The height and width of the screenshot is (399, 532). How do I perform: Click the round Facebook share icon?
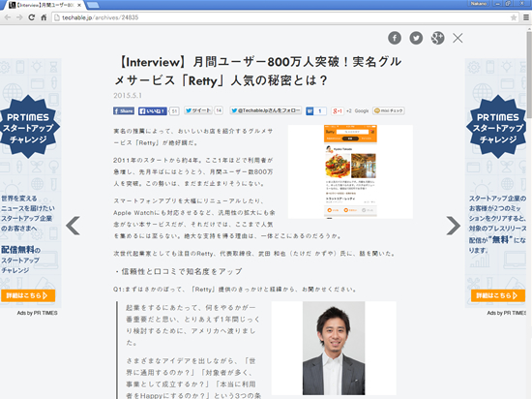(x=395, y=38)
